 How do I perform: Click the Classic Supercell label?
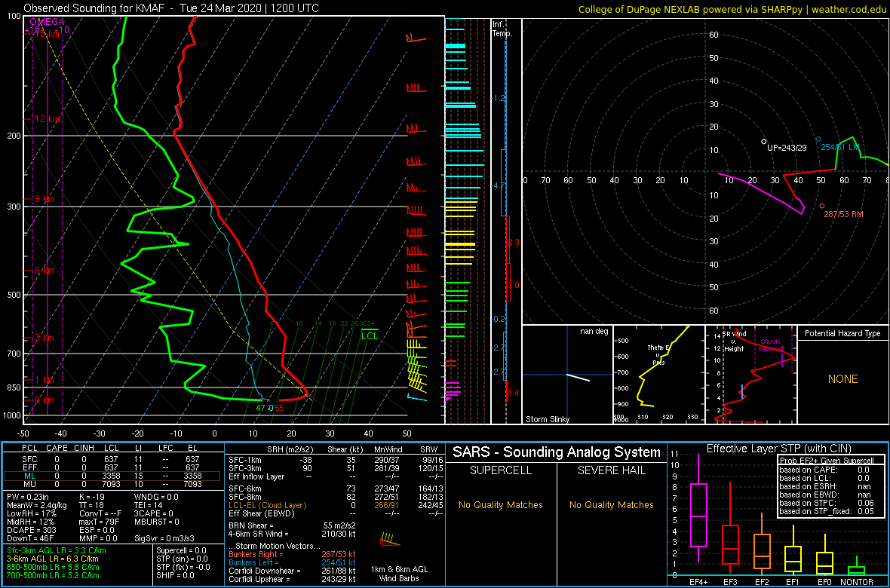tap(772, 346)
